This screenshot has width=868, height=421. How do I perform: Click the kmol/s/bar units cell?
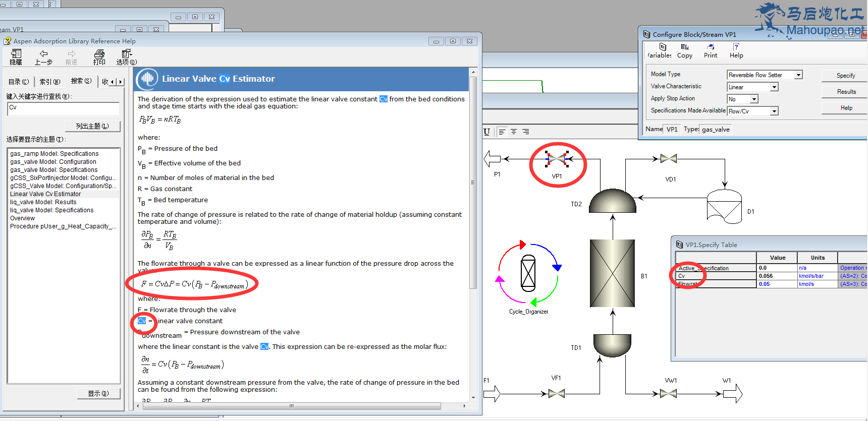click(x=817, y=276)
